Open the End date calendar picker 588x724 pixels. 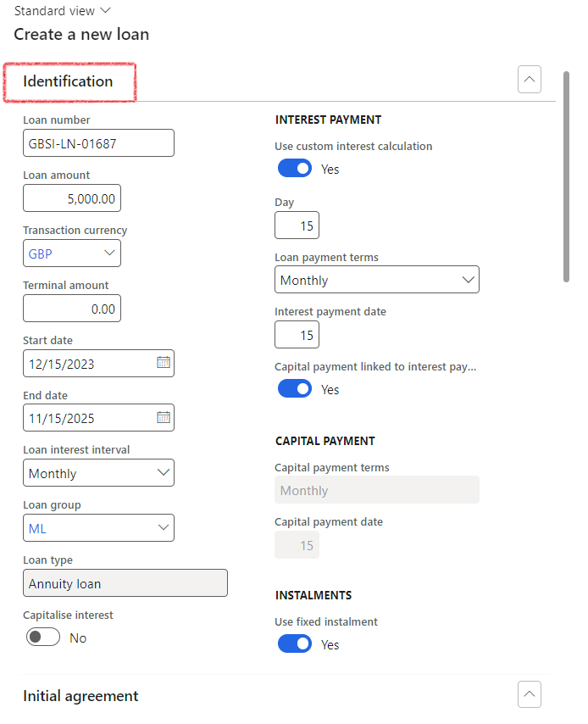pos(164,418)
